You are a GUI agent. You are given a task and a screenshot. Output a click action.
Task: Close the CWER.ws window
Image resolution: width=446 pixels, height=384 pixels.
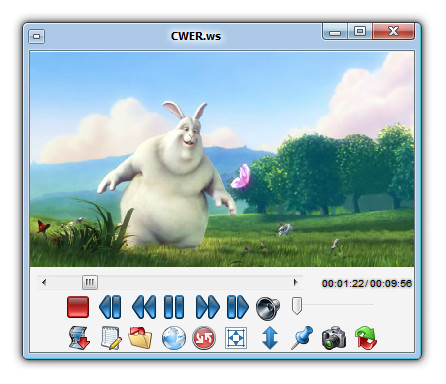394,32
